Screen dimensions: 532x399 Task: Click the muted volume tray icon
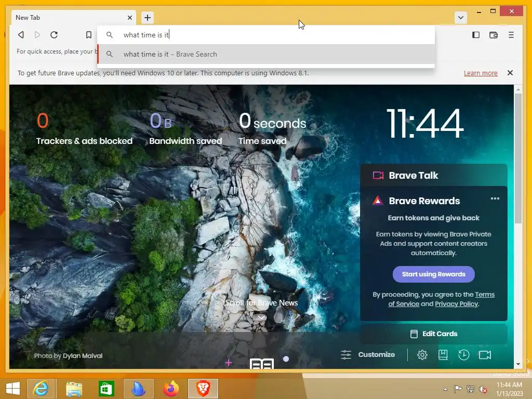pos(483,389)
